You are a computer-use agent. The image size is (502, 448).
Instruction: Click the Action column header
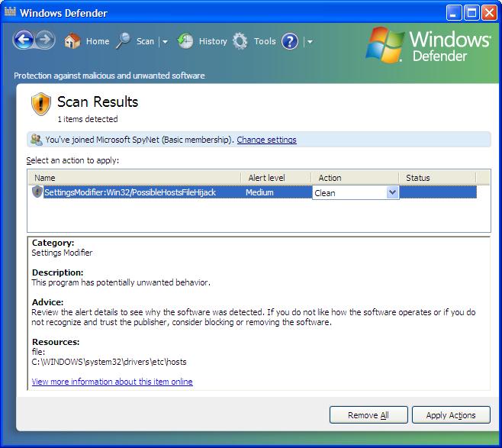[x=355, y=178]
